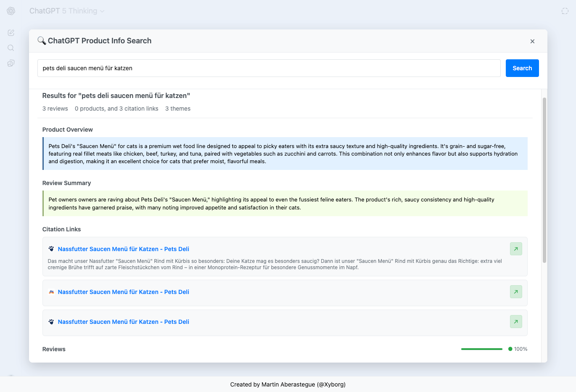Click the "Citation Links" heading

[61, 229]
